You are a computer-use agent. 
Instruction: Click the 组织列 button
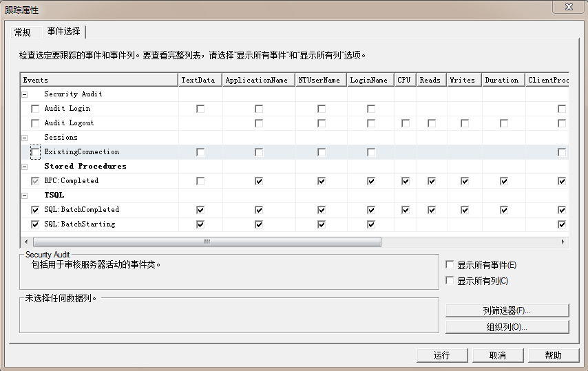point(507,327)
